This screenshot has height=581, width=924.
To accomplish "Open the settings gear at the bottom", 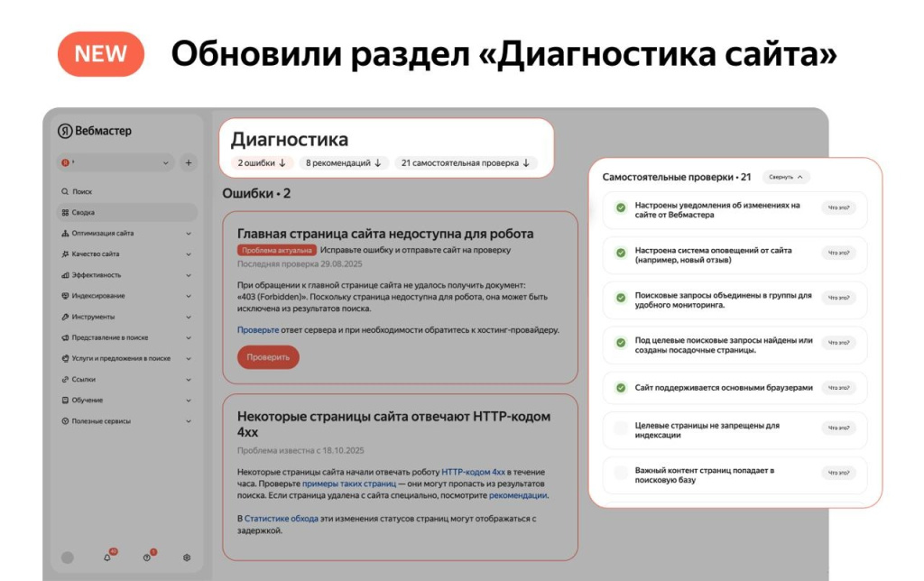I will click(x=187, y=558).
